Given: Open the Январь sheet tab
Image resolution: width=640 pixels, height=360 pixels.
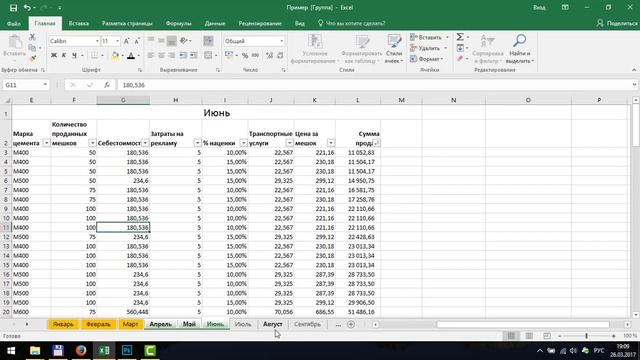Looking at the screenshot, I should 63,324.
